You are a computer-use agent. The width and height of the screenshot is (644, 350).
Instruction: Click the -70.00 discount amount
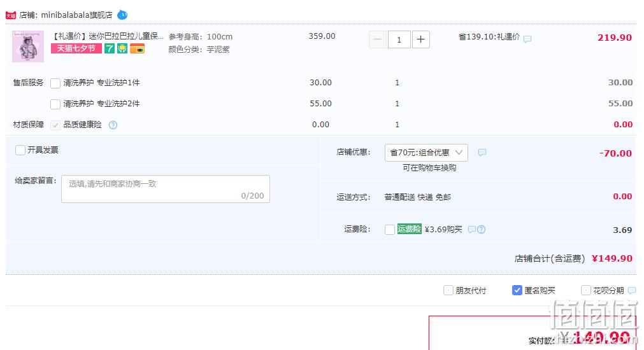coord(615,153)
